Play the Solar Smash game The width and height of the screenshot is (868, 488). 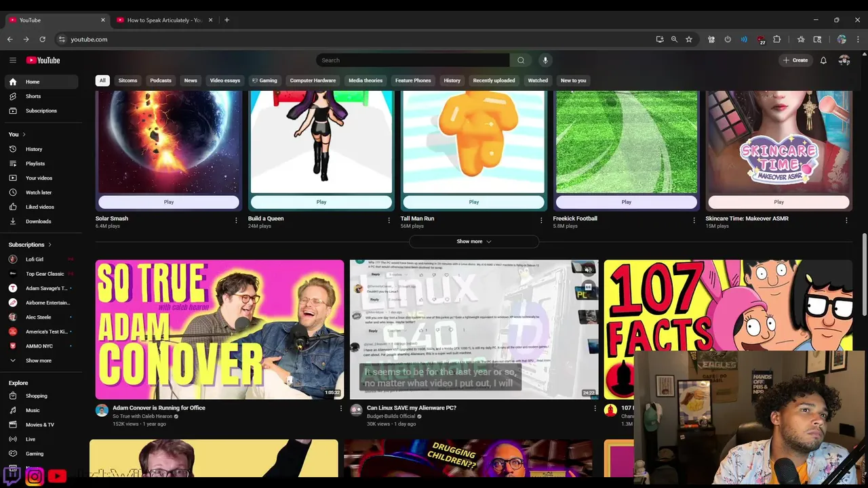169,202
